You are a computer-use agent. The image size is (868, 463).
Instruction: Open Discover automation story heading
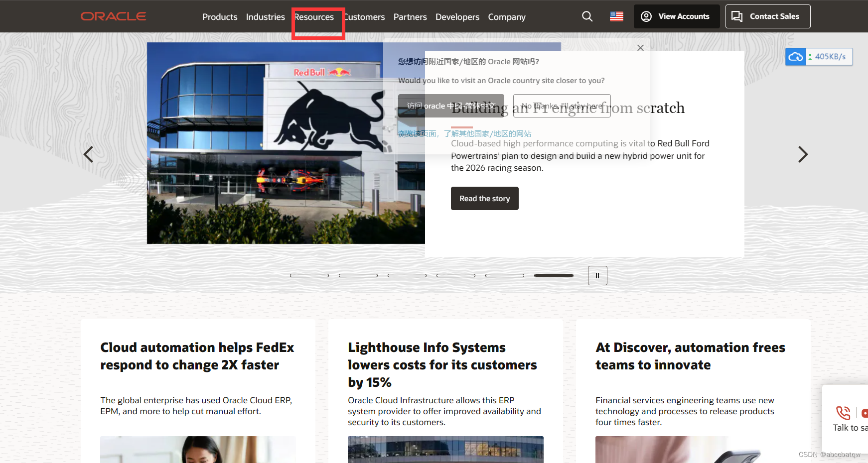pos(690,356)
